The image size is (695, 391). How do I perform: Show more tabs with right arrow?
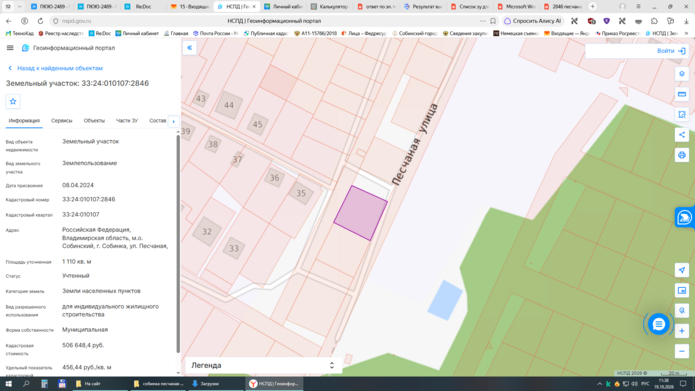pos(174,121)
